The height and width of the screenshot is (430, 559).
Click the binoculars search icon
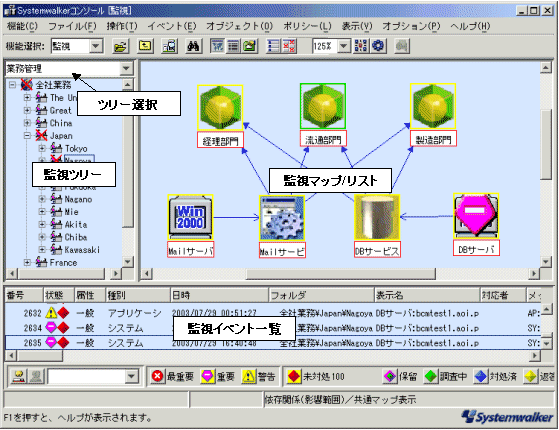click(x=193, y=46)
